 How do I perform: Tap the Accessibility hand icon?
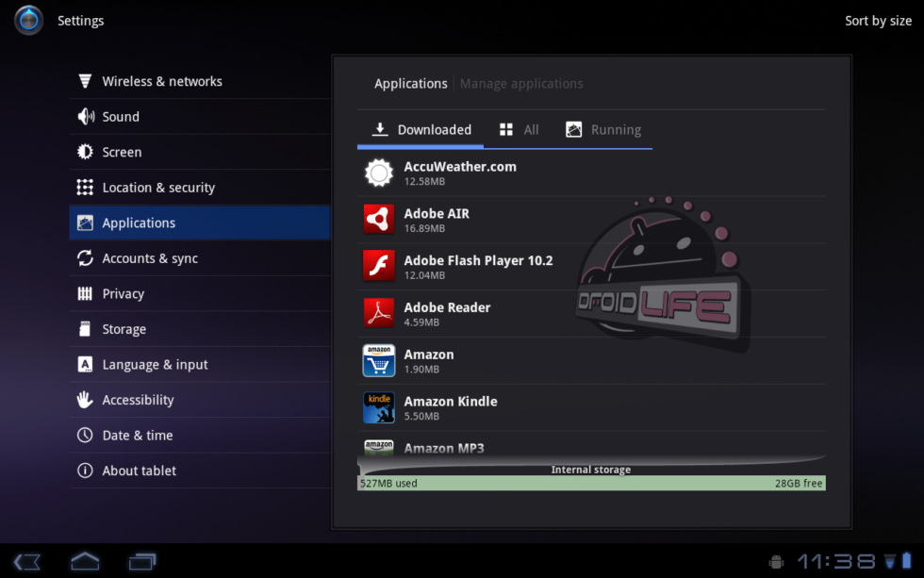pyautogui.click(x=85, y=400)
